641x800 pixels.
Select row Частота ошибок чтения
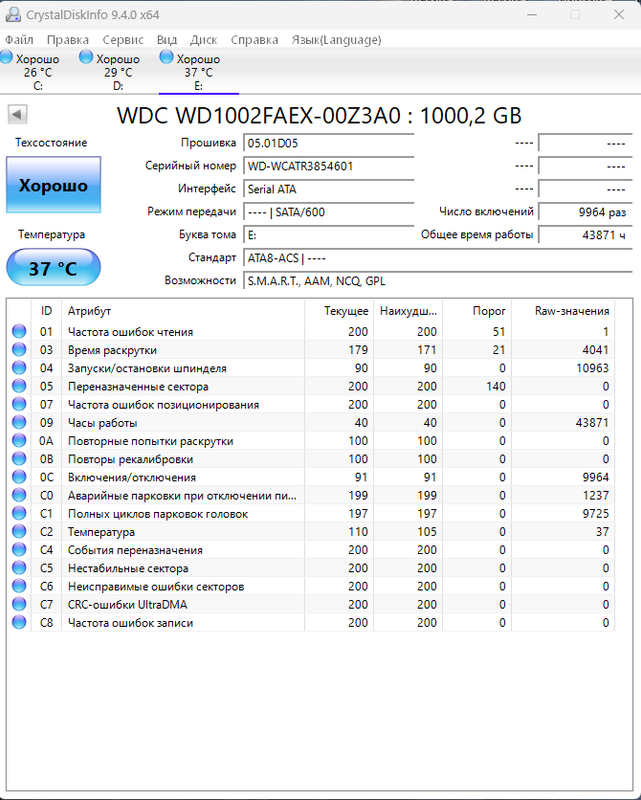[311, 332]
